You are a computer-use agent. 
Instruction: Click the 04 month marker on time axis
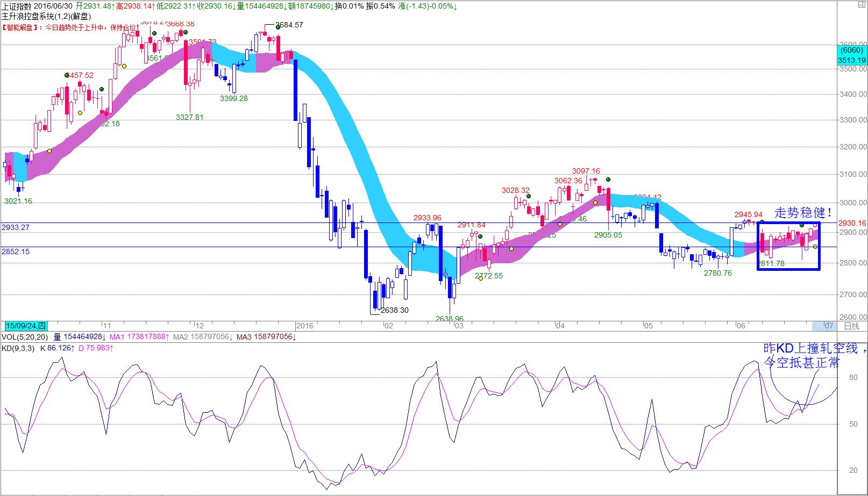coord(560,326)
